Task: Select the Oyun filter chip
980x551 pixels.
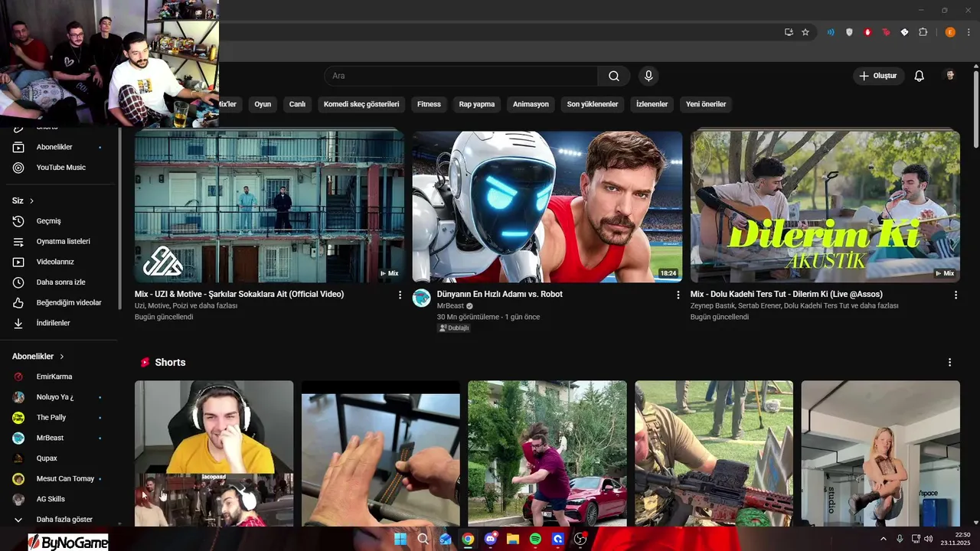Action: 263,104
